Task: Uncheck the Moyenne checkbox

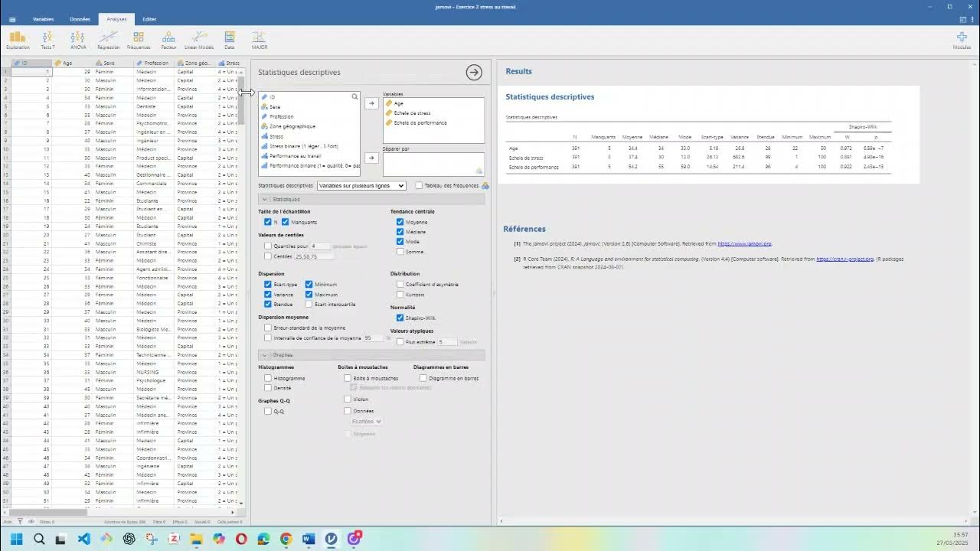Action: tap(400, 222)
